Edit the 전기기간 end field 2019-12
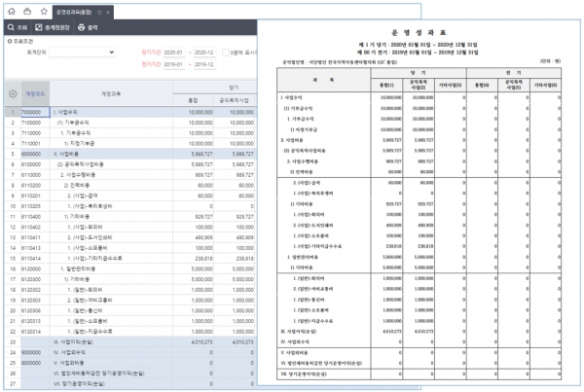584x392 pixels. tap(204, 64)
